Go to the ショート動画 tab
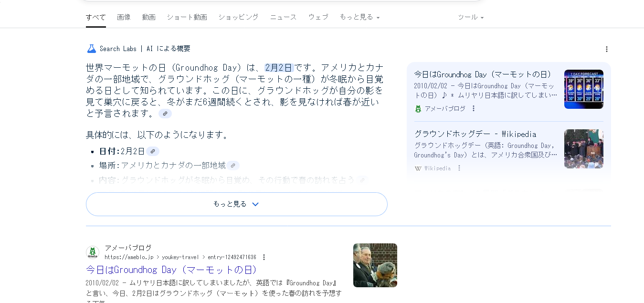Viewport: 644px width, 303px height. coord(187,17)
